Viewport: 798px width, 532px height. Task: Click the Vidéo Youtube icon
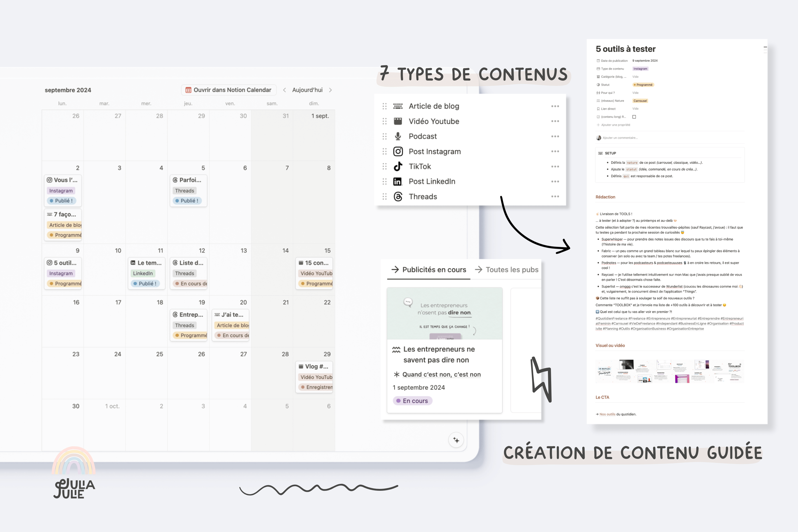point(398,121)
